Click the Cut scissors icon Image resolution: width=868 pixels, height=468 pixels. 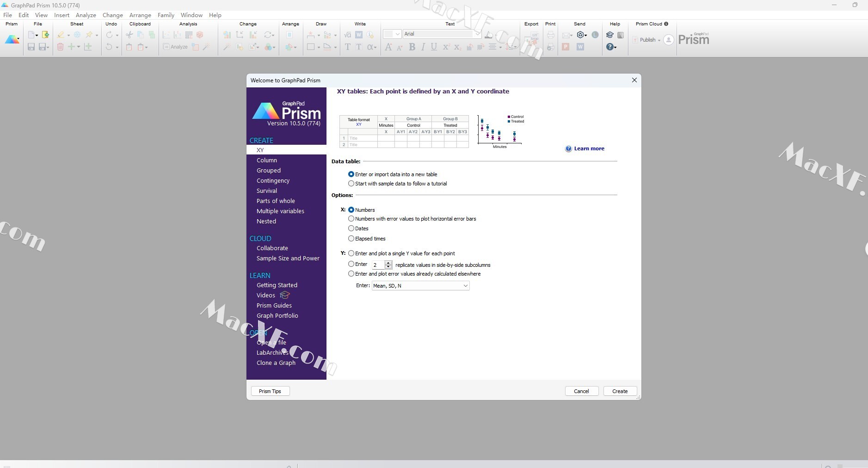point(129,35)
